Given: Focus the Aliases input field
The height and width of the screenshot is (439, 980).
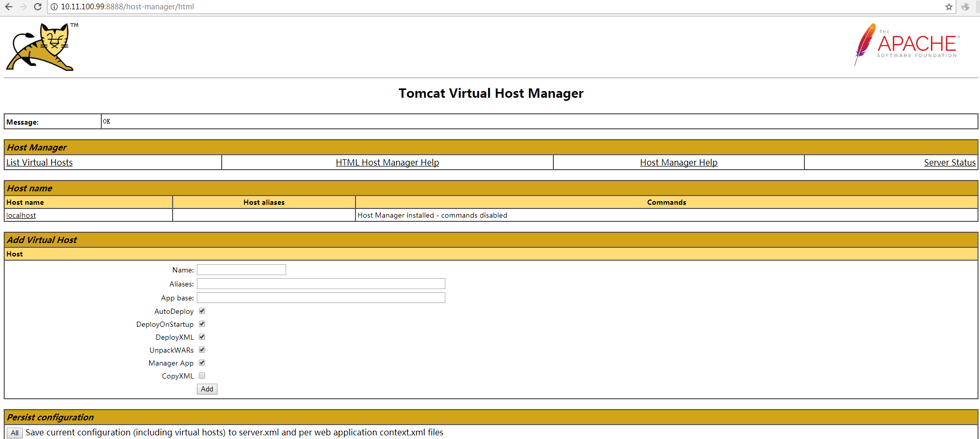Looking at the screenshot, I should tap(321, 283).
